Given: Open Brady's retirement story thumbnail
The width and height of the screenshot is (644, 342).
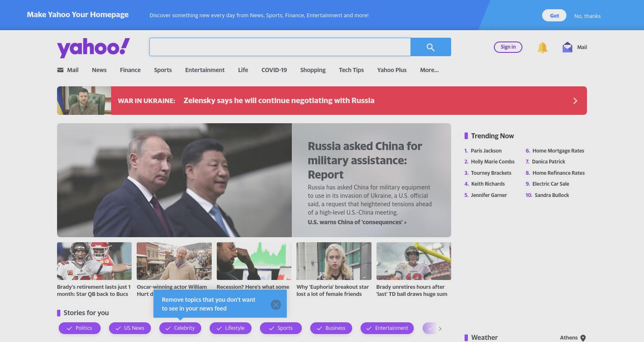Looking at the screenshot, I should [94, 261].
